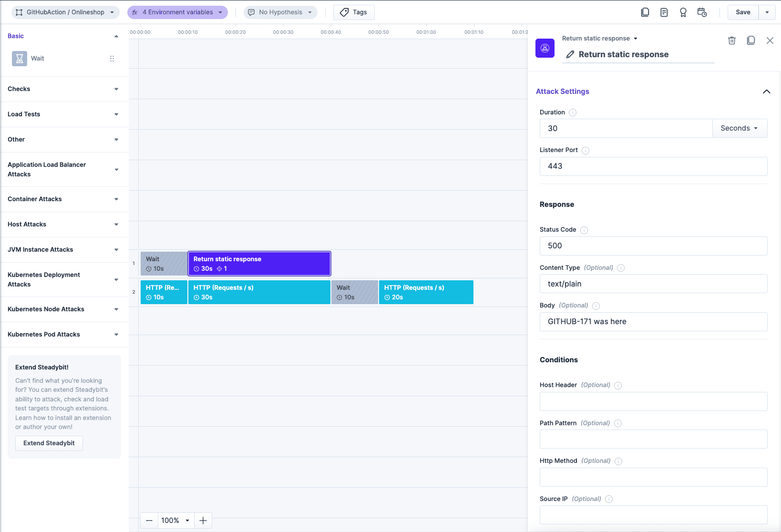This screenshot has width=781, height=532.
Task: Open the No Hypothesis menu
Action: 280,12
